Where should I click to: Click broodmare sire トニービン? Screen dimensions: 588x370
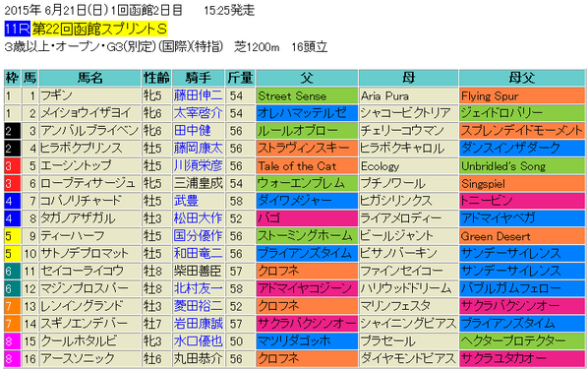coord(522,201)
